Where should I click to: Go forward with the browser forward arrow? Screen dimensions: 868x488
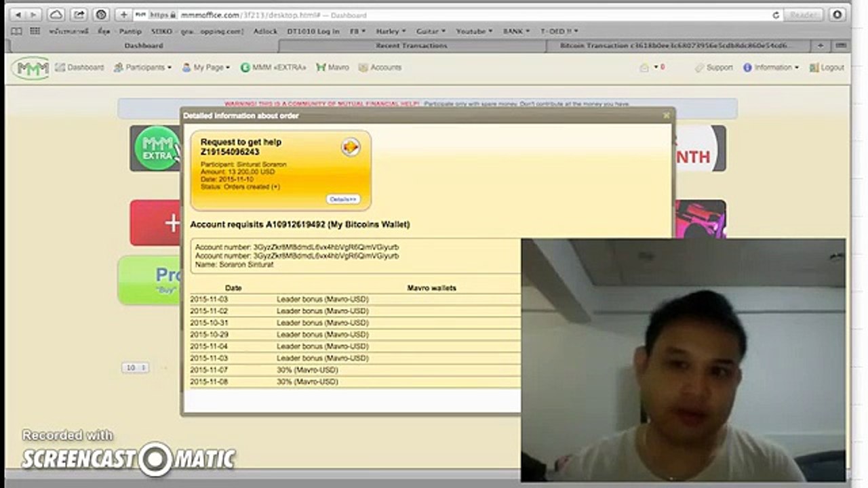33,14
